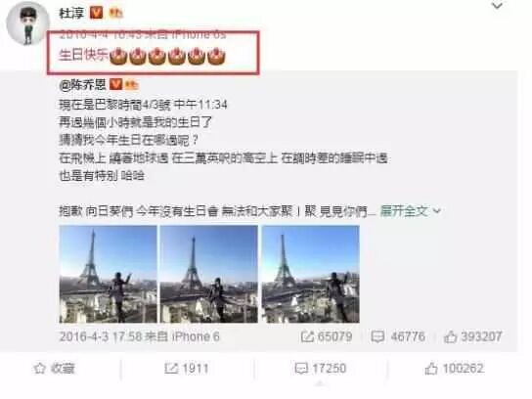Repost this post with 1911 reposts
Viewport: 532px width, 399px height.
[186, 369]
